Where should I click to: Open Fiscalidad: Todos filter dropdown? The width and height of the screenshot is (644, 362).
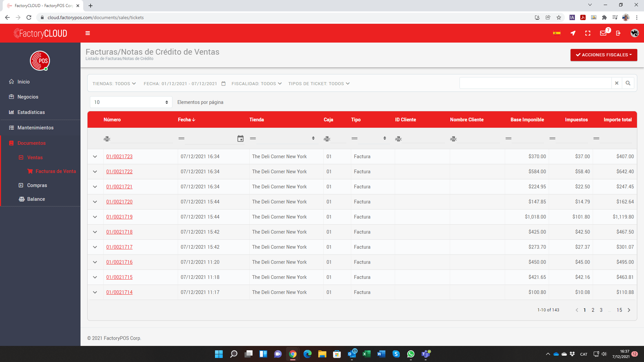coord(257,84)
